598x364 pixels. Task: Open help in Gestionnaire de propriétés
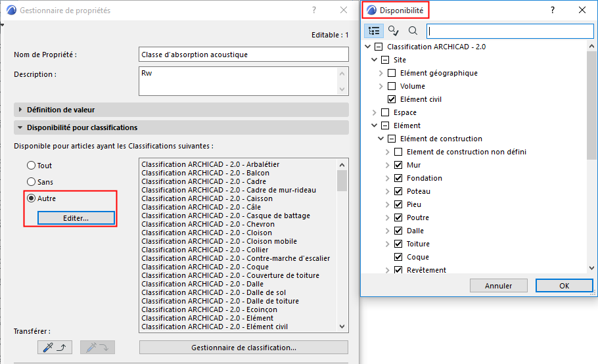[314, 11]
